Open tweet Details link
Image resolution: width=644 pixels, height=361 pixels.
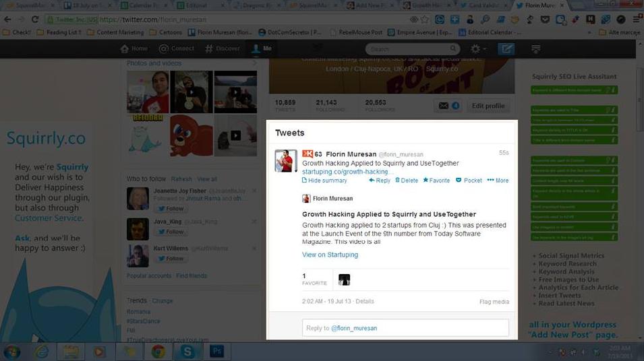365,301
